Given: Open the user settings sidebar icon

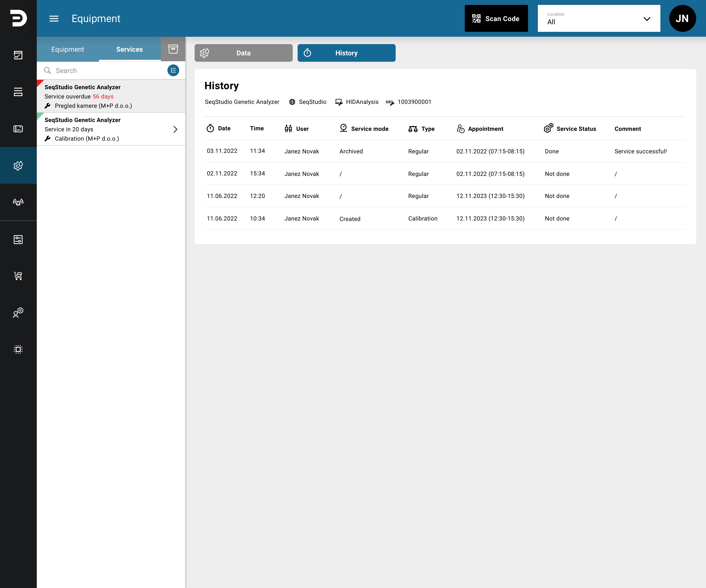Looking at the screenshot, I should 18,312.
